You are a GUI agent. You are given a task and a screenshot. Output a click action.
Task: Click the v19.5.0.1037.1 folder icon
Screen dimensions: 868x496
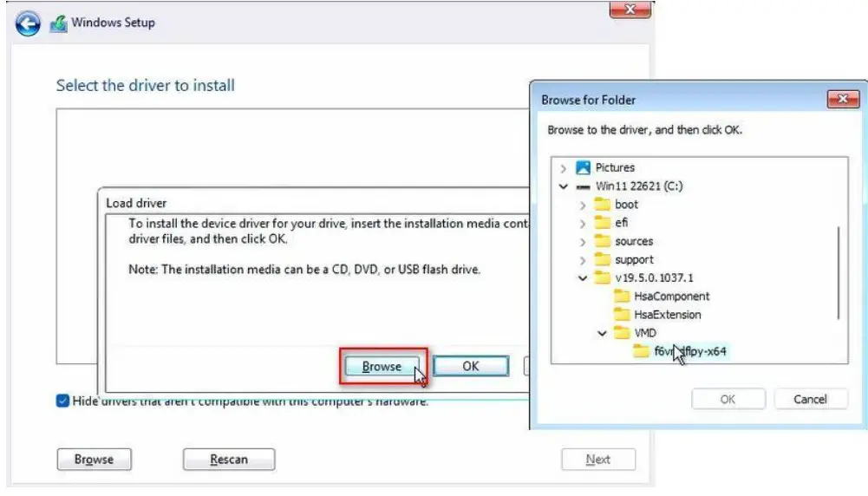[602, 277]
